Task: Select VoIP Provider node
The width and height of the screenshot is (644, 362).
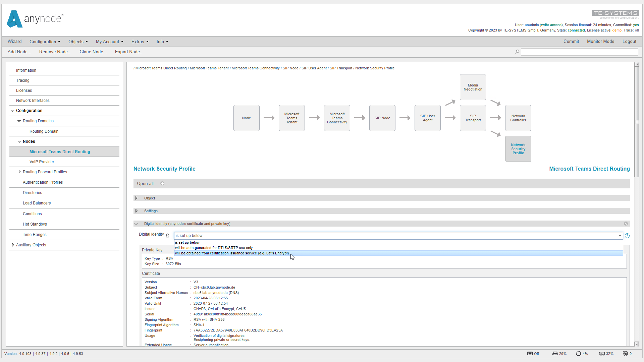Action: coord(42,162)
